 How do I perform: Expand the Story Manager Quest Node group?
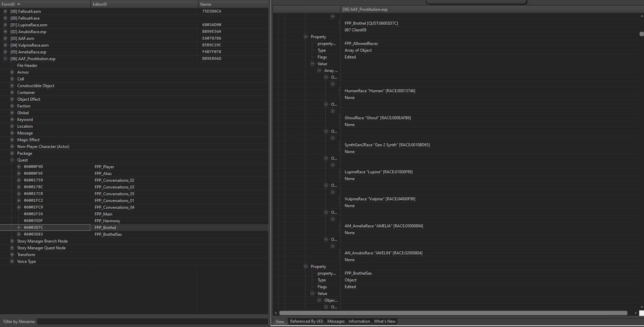[x=12, y=248]
